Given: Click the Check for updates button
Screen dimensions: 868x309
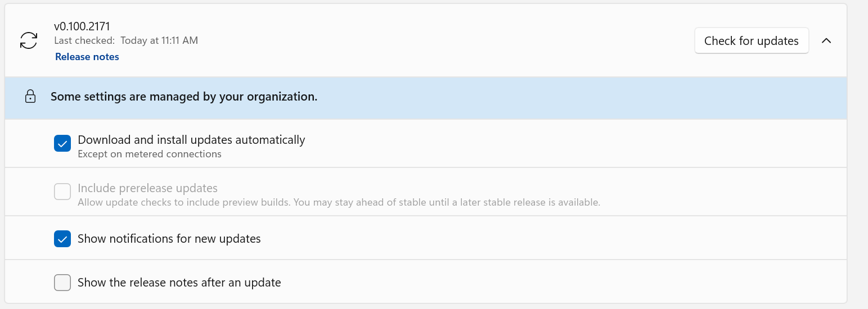Looking at the screenshot, I should [752, 41].
